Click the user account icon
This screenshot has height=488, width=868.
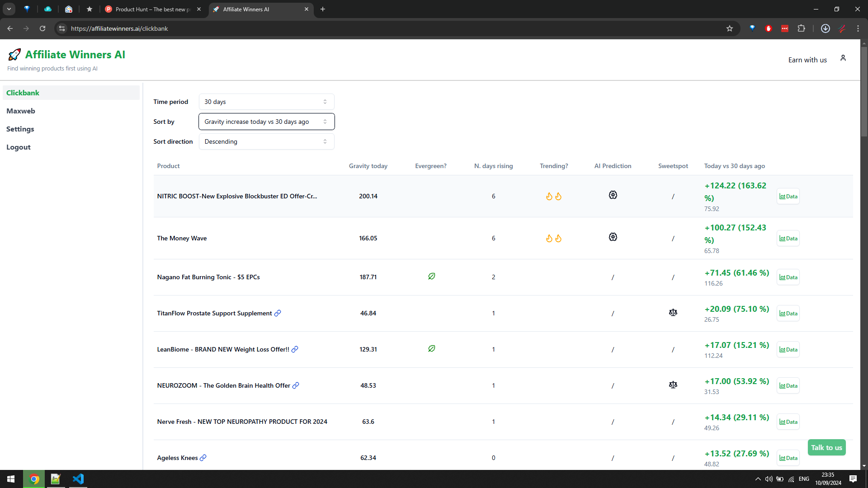[843, 58]
